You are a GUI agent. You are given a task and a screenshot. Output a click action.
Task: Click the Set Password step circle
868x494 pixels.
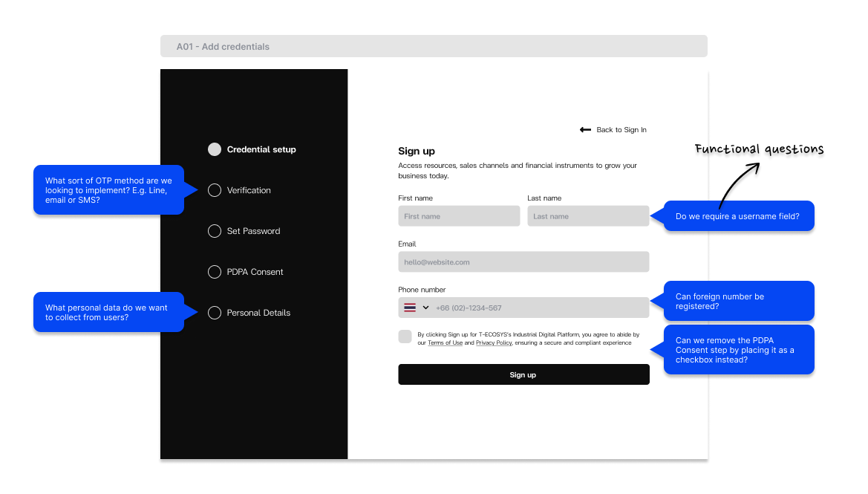215,231
